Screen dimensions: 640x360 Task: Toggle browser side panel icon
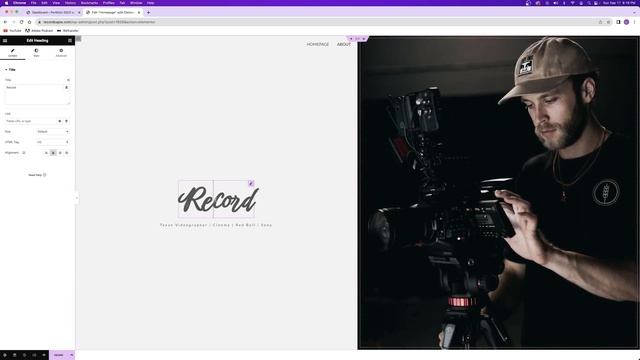(x=618, y=22)
